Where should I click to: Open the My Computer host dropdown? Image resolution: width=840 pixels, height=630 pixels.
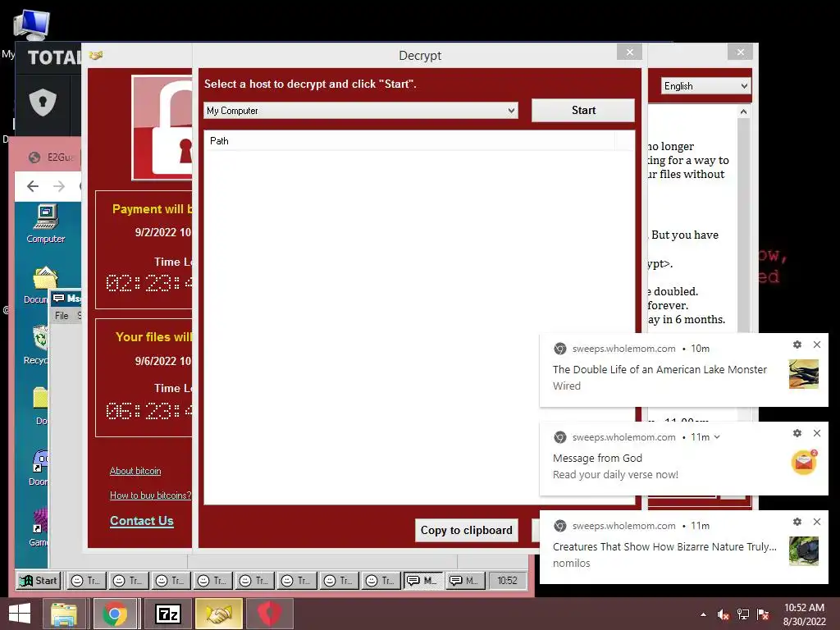coord(361,111)
